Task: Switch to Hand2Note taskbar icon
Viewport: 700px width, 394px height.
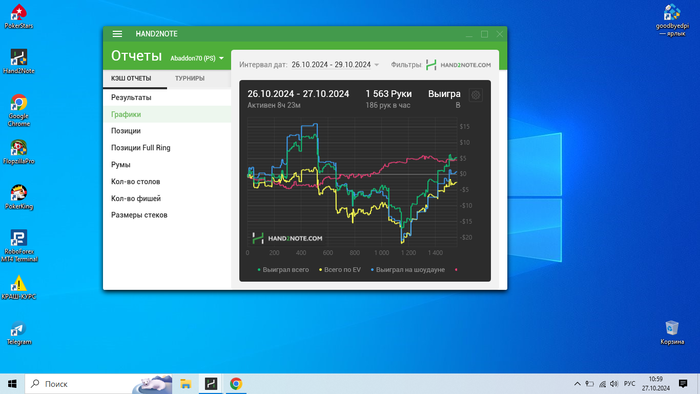Action: click(x=211, y=384)
